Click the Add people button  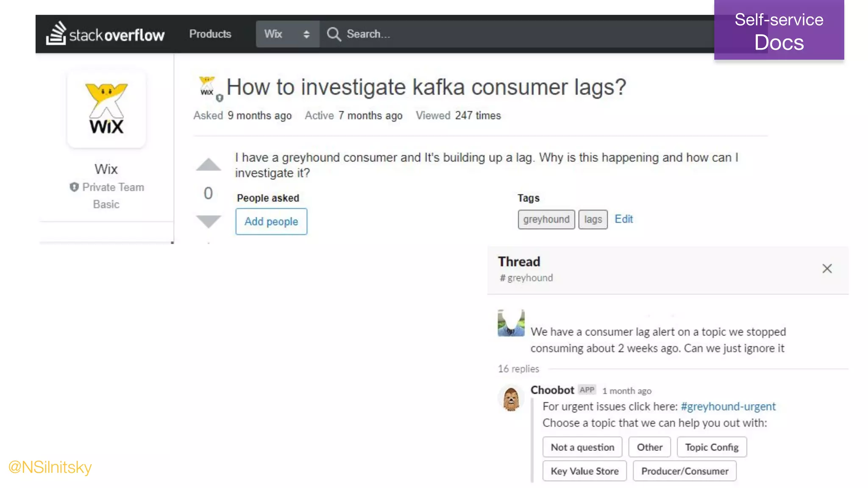tap(271, 222)
